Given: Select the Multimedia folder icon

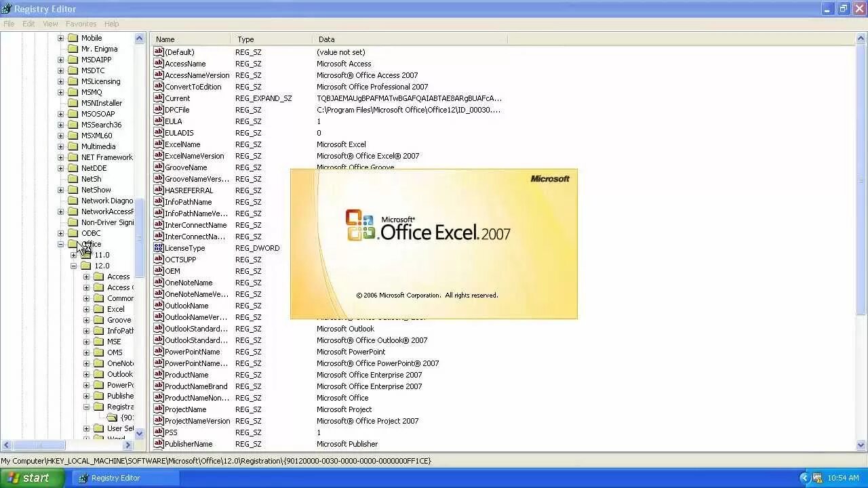Looking at the screenshot, I should click(73, 146).
